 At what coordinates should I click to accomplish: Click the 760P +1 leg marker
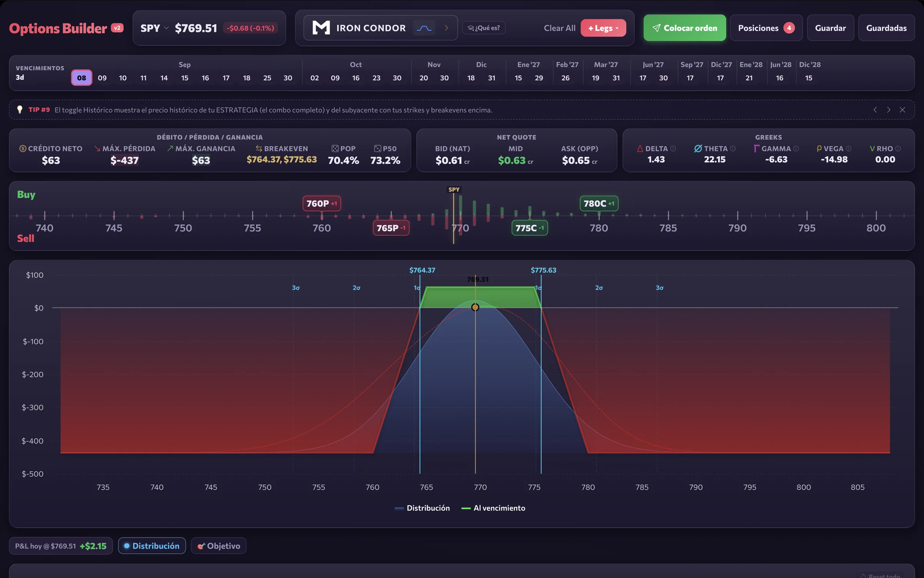(321, 203)
